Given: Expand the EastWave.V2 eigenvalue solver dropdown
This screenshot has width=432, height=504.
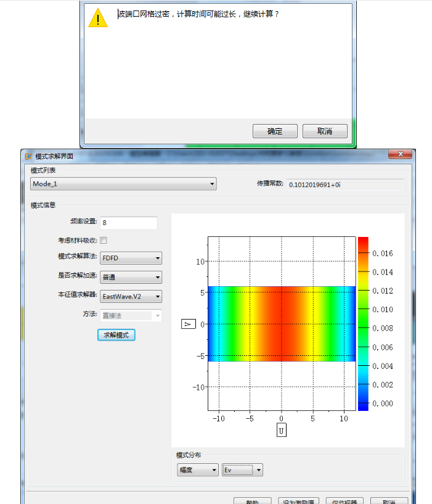Looking at the screenshot, I should pyautogui.click(x=131, y=296).
